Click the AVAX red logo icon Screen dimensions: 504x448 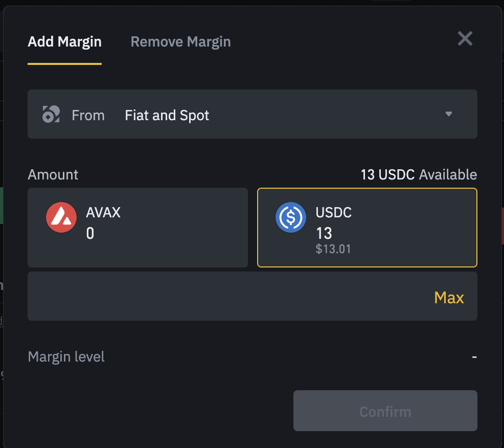coord(61,217)
